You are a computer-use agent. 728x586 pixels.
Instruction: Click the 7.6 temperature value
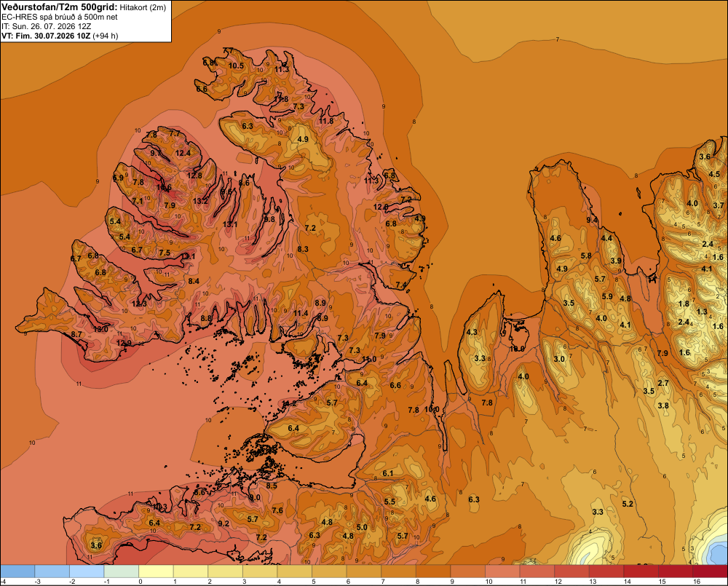pos(277,510)
